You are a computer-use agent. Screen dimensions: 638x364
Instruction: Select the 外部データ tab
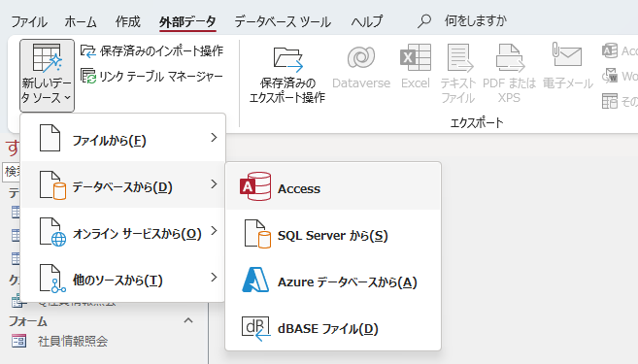(187, 21)
